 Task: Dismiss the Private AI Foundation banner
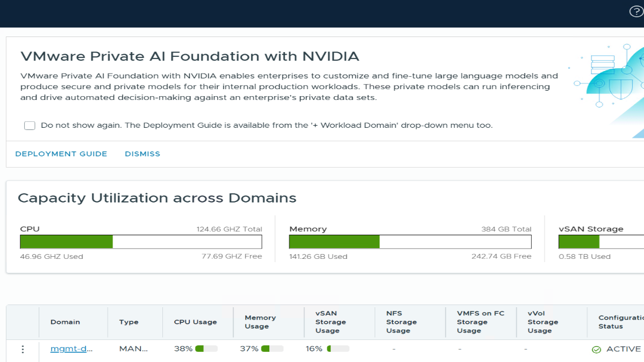coord(142,154)
